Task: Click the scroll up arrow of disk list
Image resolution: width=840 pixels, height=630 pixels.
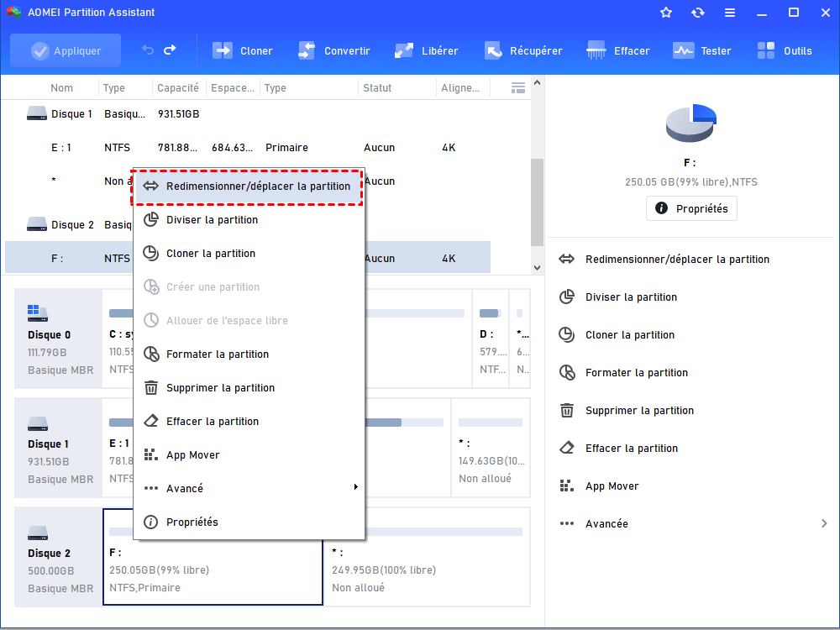Action: point(537,83)
